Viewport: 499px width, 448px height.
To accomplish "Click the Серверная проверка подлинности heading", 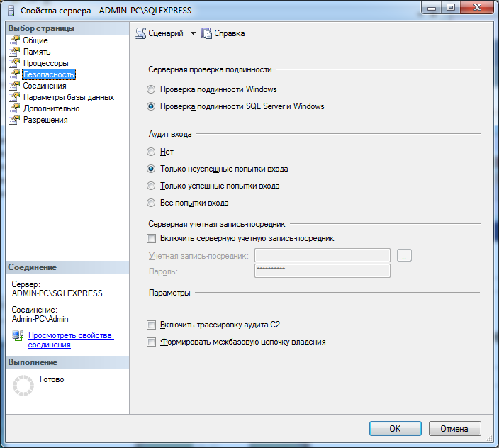I will (x=210, y=69).
